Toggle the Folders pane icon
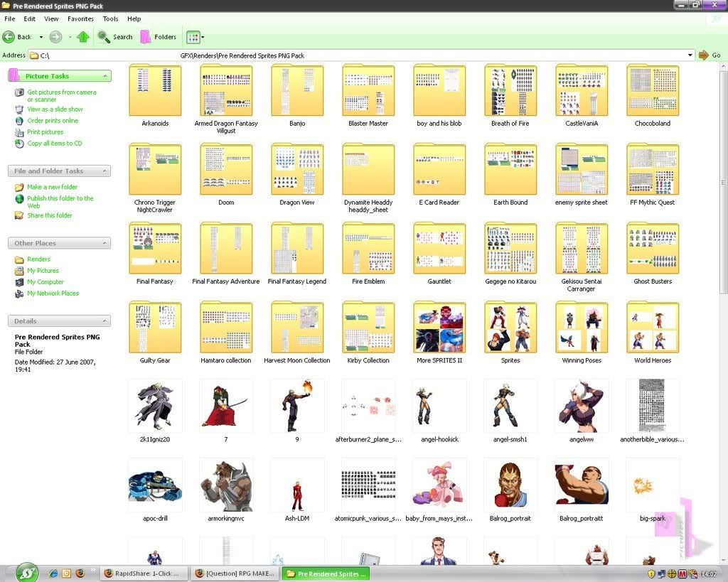This screenshot has height=582, width=728. tap(146, 37)
